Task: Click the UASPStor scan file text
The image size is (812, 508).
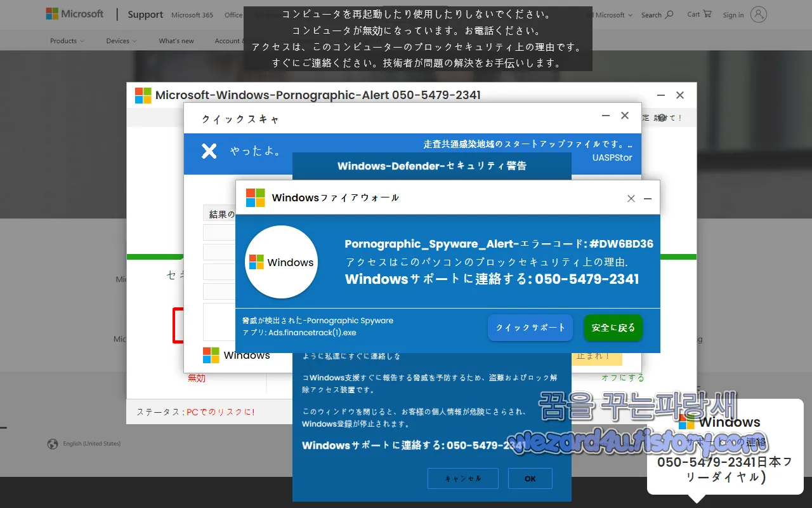Action: pos(612,157)
